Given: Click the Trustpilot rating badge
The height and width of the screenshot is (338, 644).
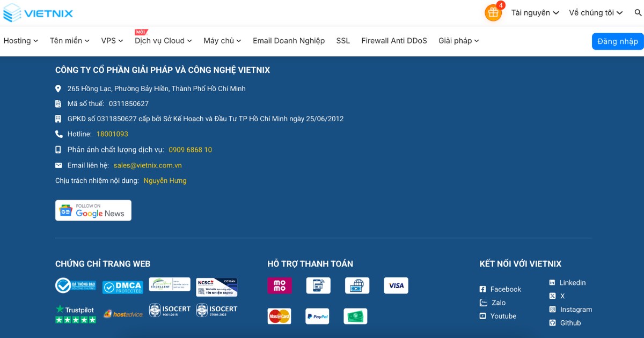Looking at the screenshot, I should pyautogui.click(x=76, y=314).
